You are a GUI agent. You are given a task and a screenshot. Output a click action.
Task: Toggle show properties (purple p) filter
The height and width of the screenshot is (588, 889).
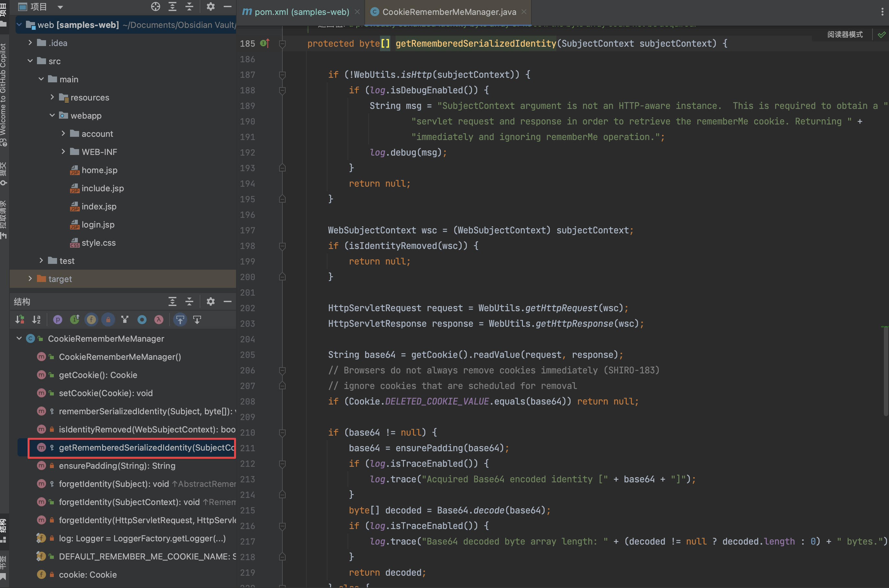[57, 320]
